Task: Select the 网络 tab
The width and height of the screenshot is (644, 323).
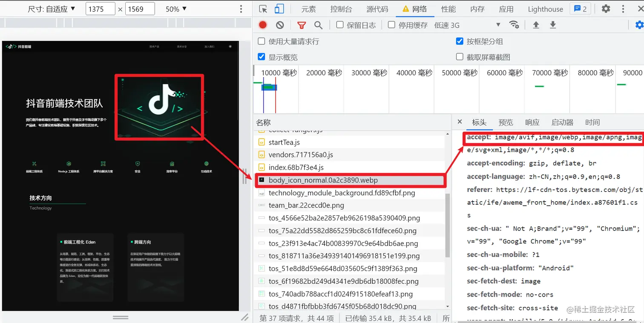Action: [x=414, y=9]
